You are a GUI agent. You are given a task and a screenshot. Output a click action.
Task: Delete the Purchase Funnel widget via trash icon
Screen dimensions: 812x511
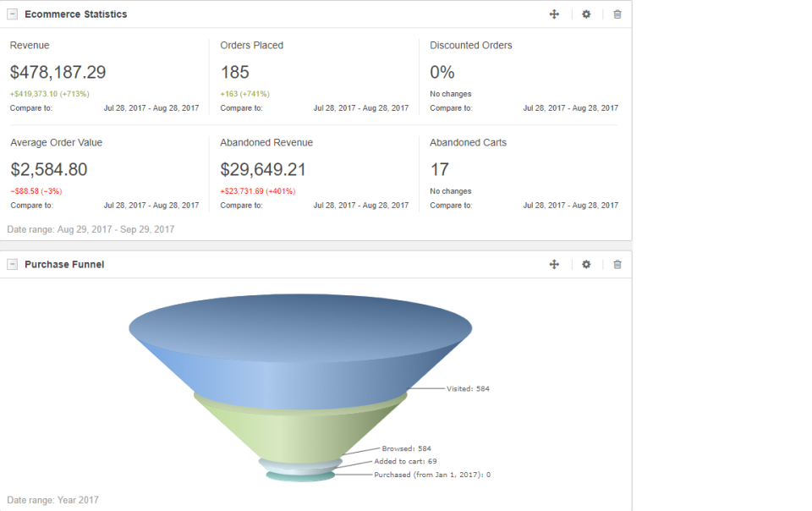(x=617, y=264)
